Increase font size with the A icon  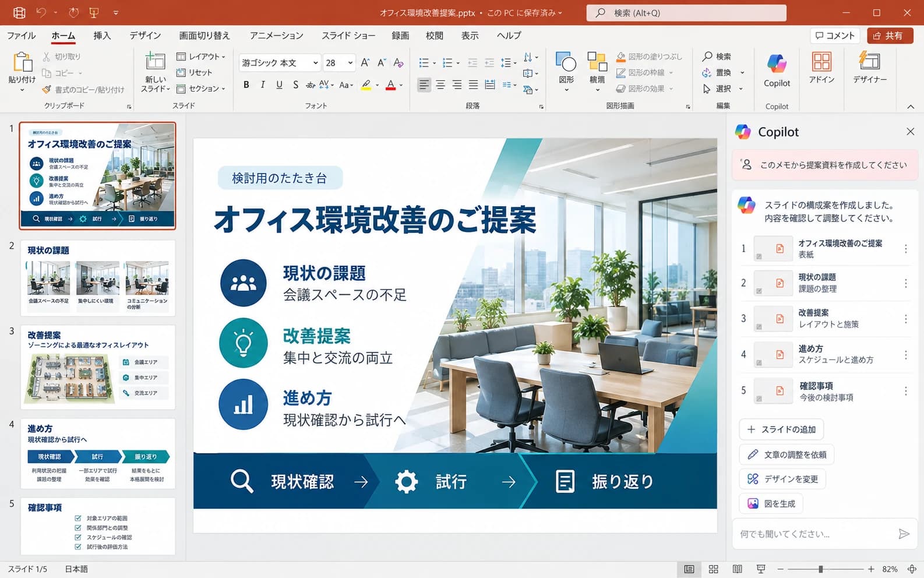365,62
